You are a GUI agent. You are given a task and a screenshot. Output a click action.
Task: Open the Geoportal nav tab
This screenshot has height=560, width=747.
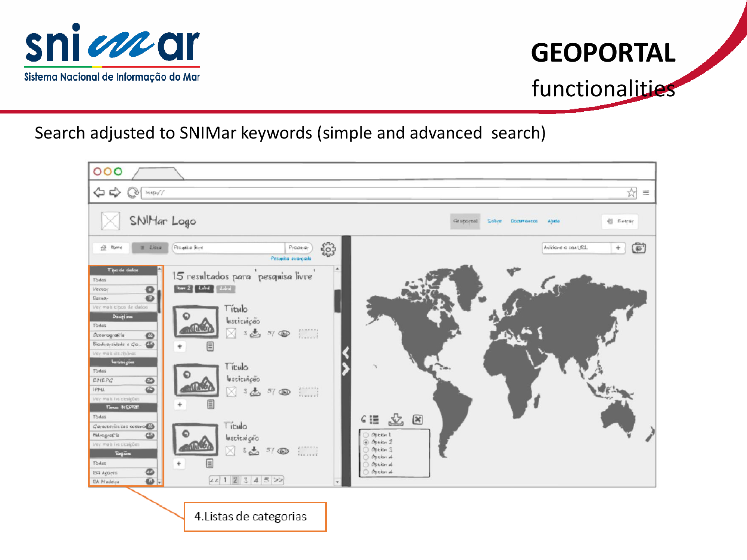tap(465, 221)
